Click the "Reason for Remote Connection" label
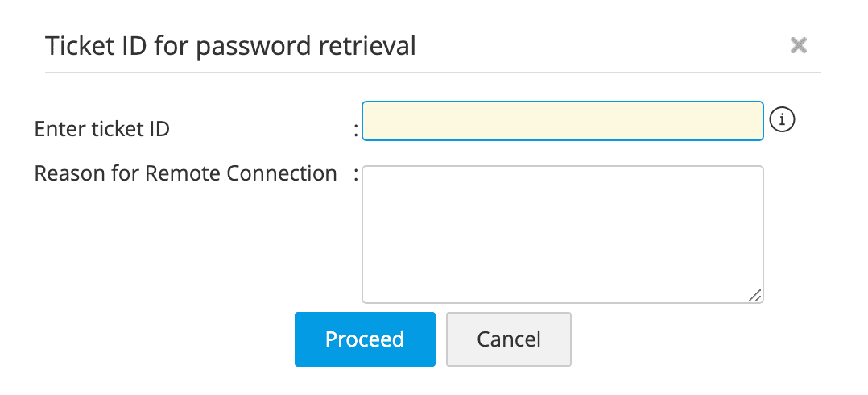 tap(185, 173)
